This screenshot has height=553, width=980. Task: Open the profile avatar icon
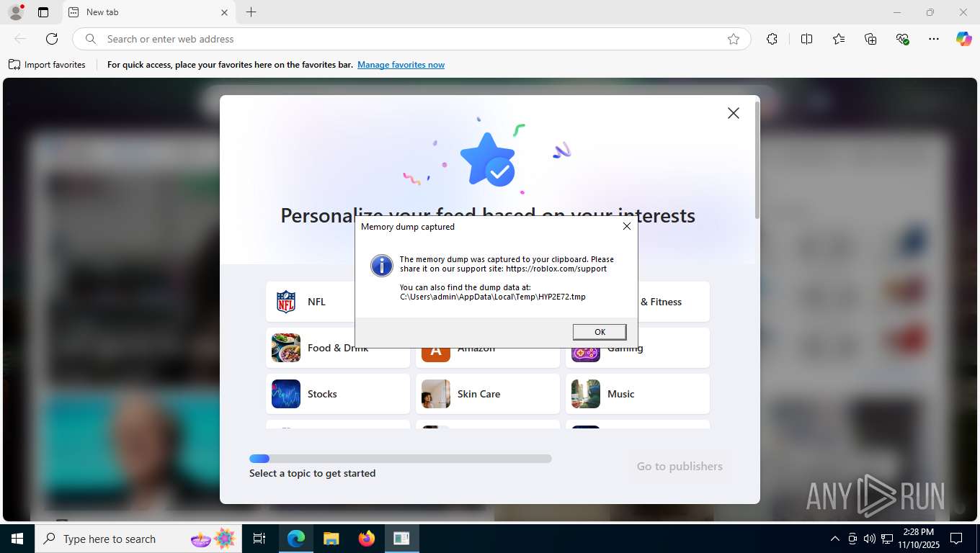tap(15, 12)
